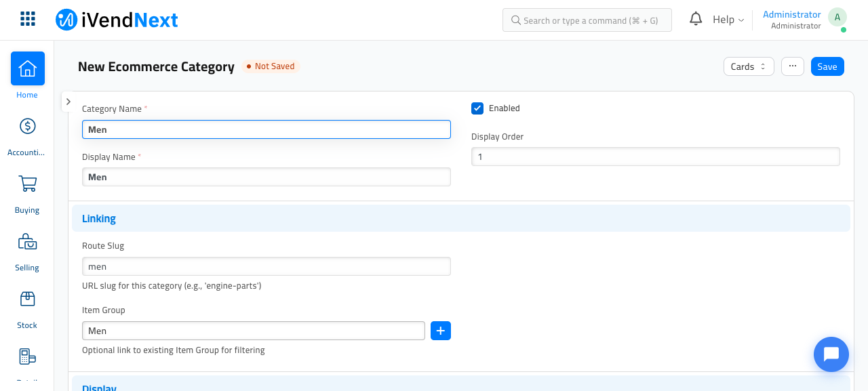Screen dimensions: 868x391
Task: Select the Stock label in sidebar
Action: pyautogui.click(x=27, y=325)
